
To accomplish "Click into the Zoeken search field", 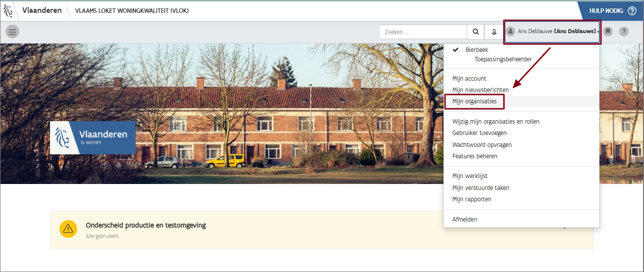I will tap(423, 32).
